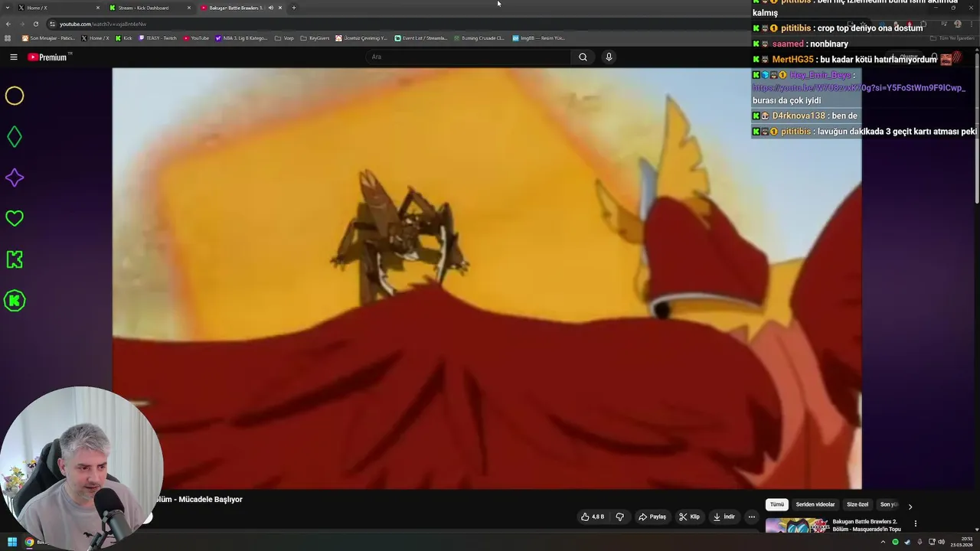Close the Kick Dashboard browser tab
The width and height of the screenshot is (980, 551).
pos(189,8)
